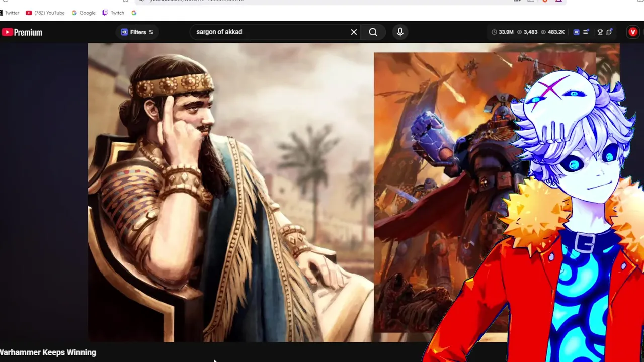Open the Twitch bookmark
This screenshot has height=362, width=644.
113,13
